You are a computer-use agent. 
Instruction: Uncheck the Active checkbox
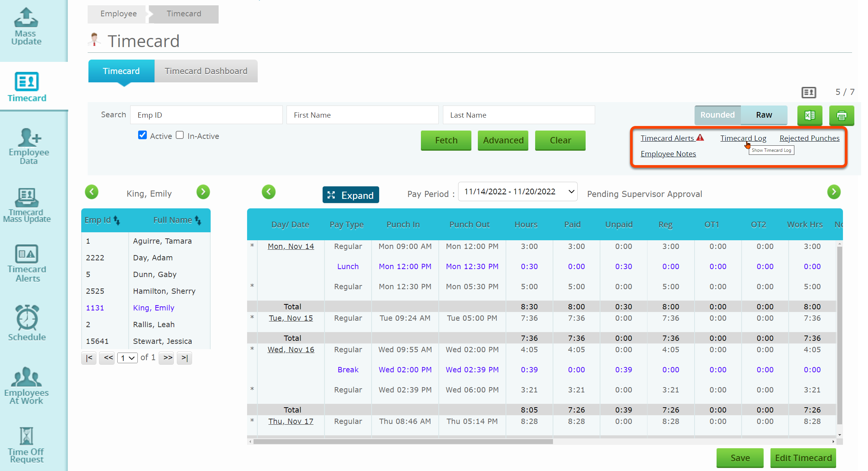click(x=142, y=135)
